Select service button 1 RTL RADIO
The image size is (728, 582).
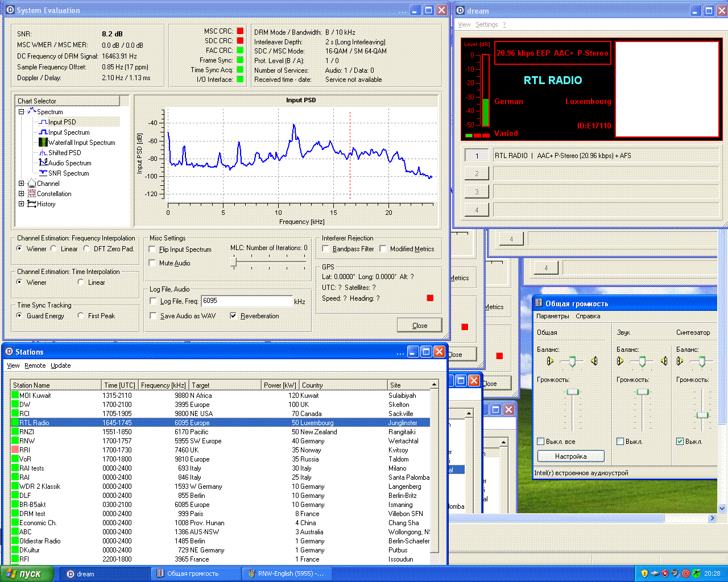(x=477, y=156)
